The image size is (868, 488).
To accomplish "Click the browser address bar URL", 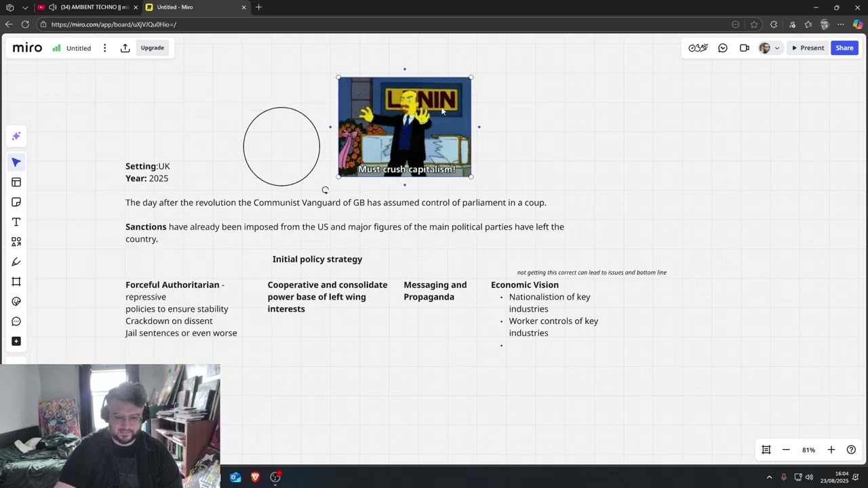I will click(x=114, y=24).
